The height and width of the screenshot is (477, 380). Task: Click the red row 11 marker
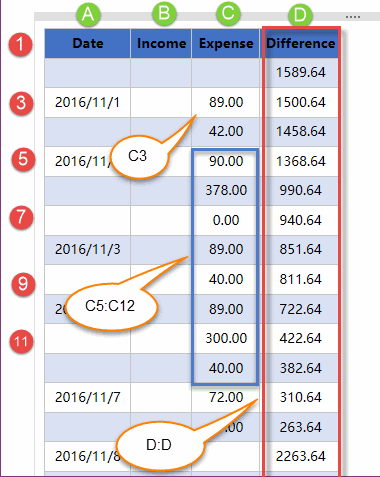[x=21, y=342]
